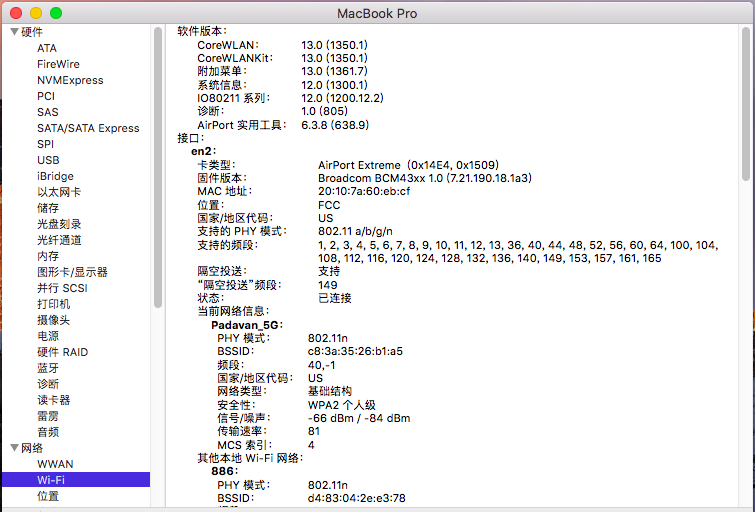Image resolution: width=755 pixels, height=512 pixels.
Task: Open the USB sidebar item
Action: [48, 160]
